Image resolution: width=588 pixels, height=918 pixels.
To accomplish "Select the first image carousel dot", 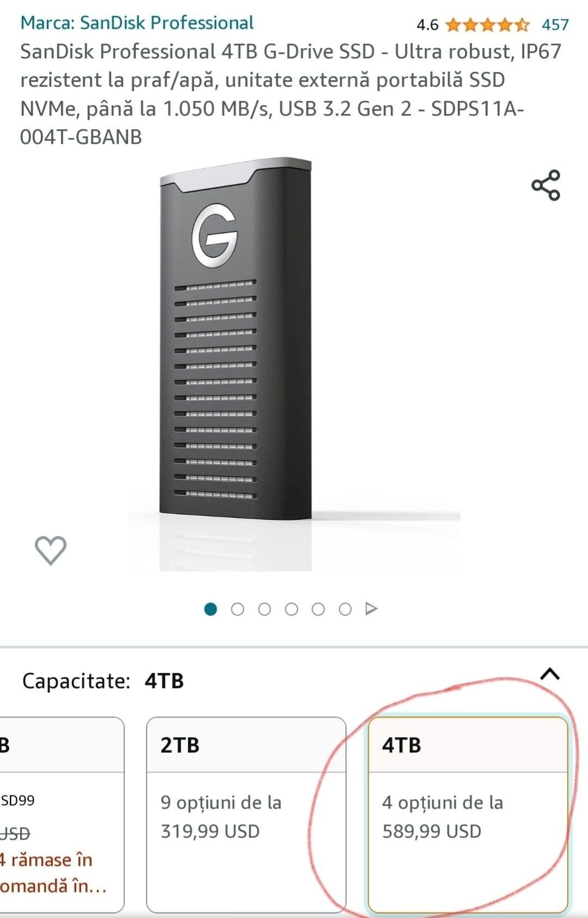I will pos(211,609).
